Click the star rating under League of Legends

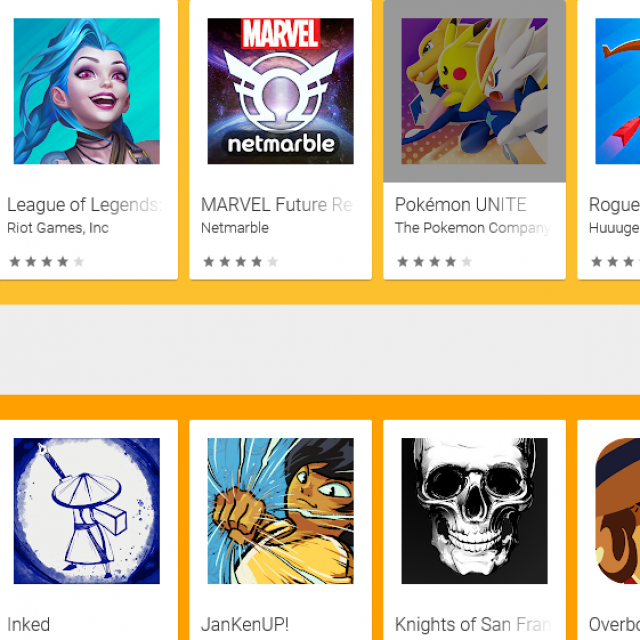click(x=47, y=262)
